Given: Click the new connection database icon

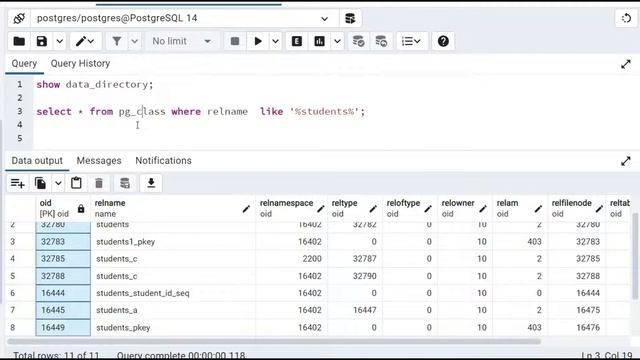Looking at the screenshot, I should [x=350, y=18].
